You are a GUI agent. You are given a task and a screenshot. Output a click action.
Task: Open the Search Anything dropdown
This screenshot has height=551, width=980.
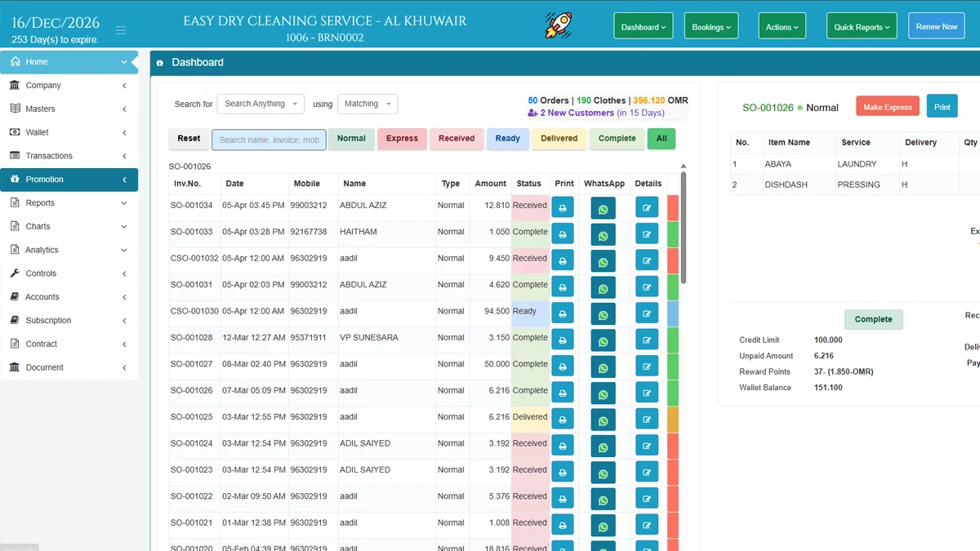pos(261,104)
